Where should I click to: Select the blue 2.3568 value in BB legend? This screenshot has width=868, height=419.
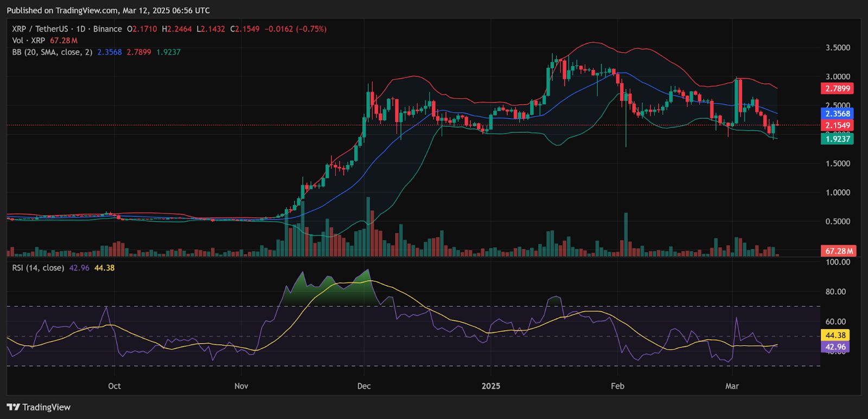tap(110, 52)
